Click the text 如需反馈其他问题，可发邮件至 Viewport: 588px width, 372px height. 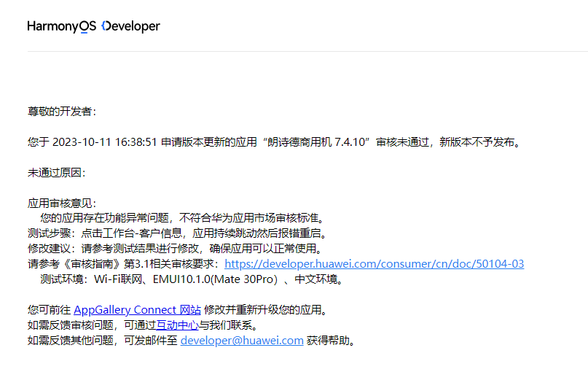(x=103, y=341)
